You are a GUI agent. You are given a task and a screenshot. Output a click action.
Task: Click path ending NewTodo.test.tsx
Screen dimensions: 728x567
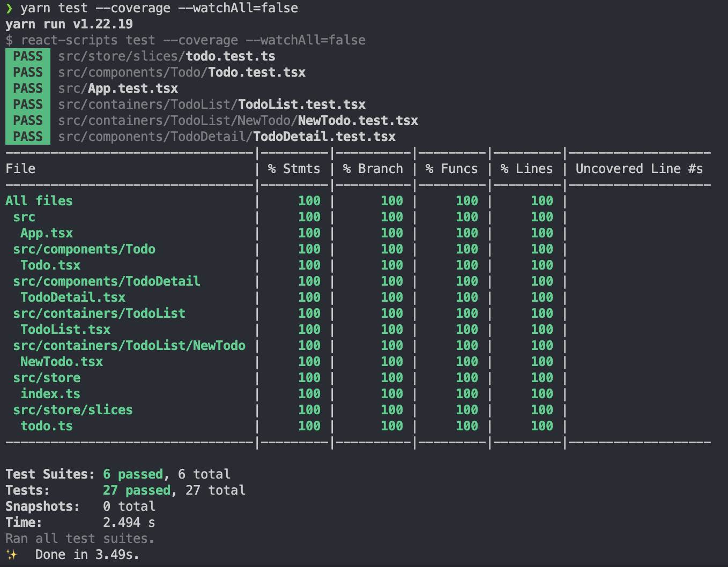[x=238, y=121]
